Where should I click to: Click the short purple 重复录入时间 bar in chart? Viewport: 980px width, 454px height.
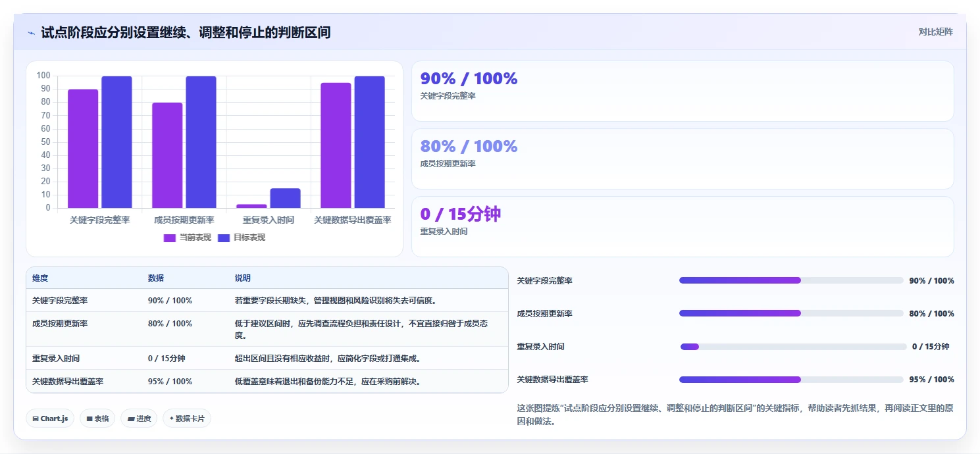pyautogui.click(x=251, y=206)
